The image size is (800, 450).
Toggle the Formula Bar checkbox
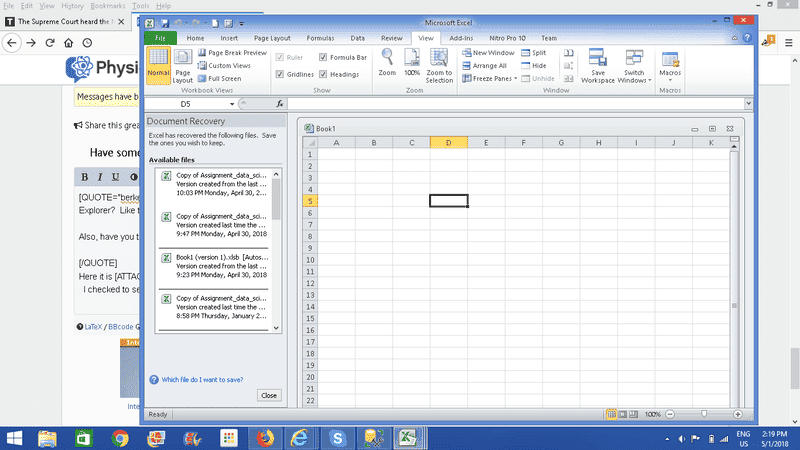[x=322, y=58]
